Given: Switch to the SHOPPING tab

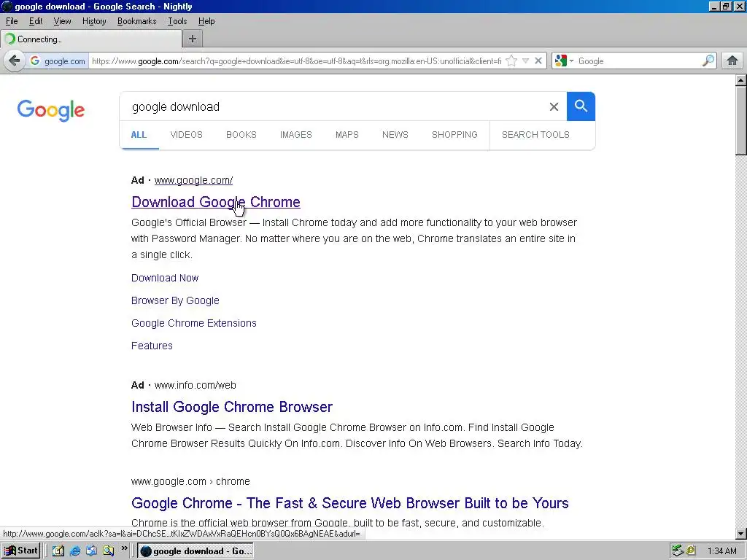Looking at the screenshot, I should (454, 135).
